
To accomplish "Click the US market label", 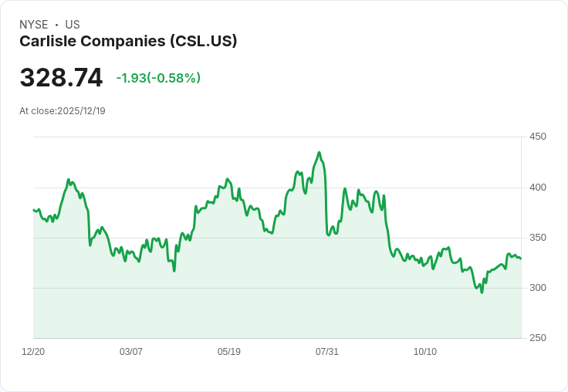I will coord(73,25).
